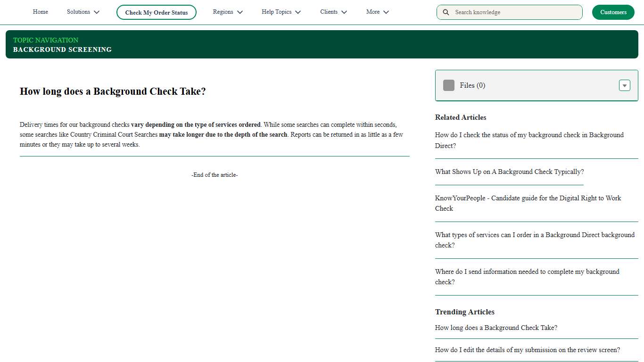This screenshot has width=644, height=362.
Task: Open the Help Topics menu
Action: [277, 12]
